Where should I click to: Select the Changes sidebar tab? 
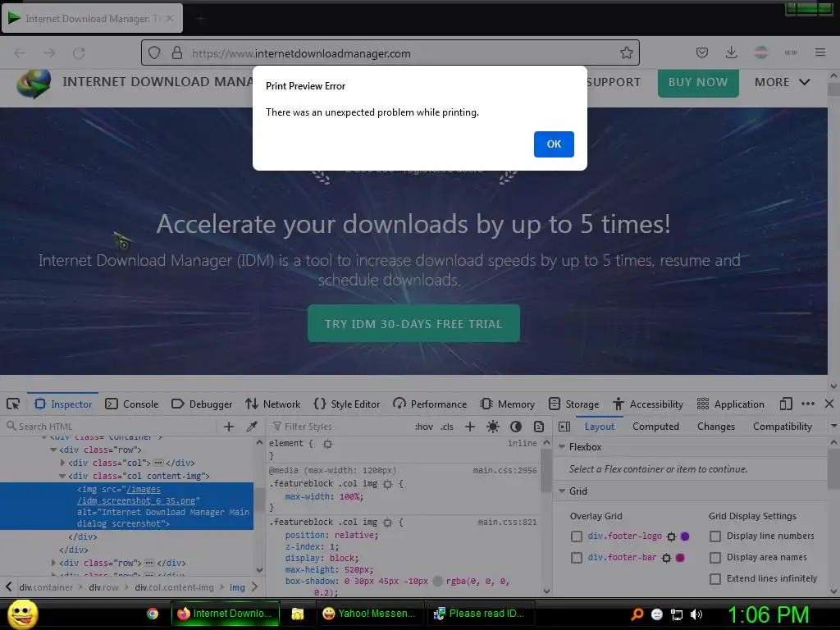(715, 427)
